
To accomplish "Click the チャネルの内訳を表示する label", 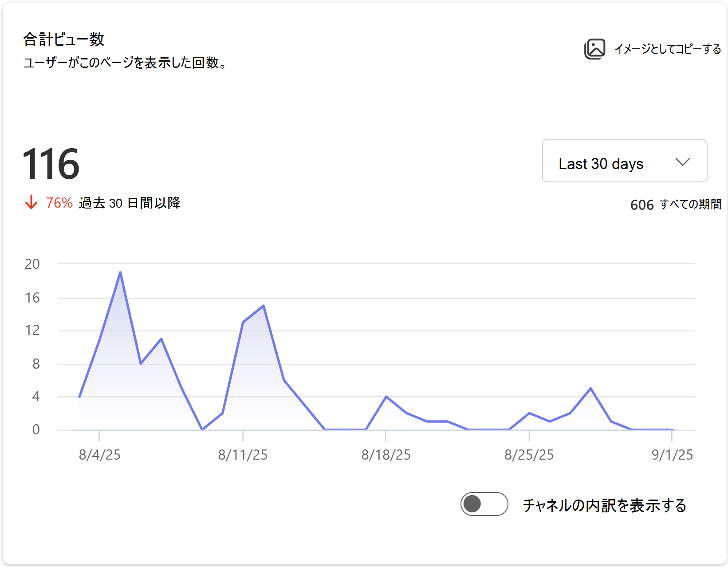I will pyautogui.click(x=605, y=505).
